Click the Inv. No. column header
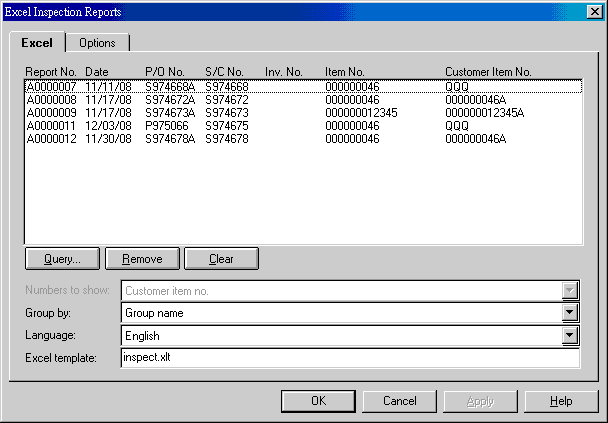This screenshot has width=608, height=423. point(283,72)
